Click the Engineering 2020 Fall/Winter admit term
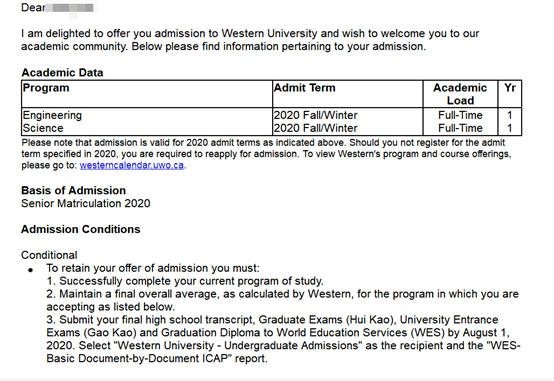This screenshot has width=554, height=381. pos(316,115)
